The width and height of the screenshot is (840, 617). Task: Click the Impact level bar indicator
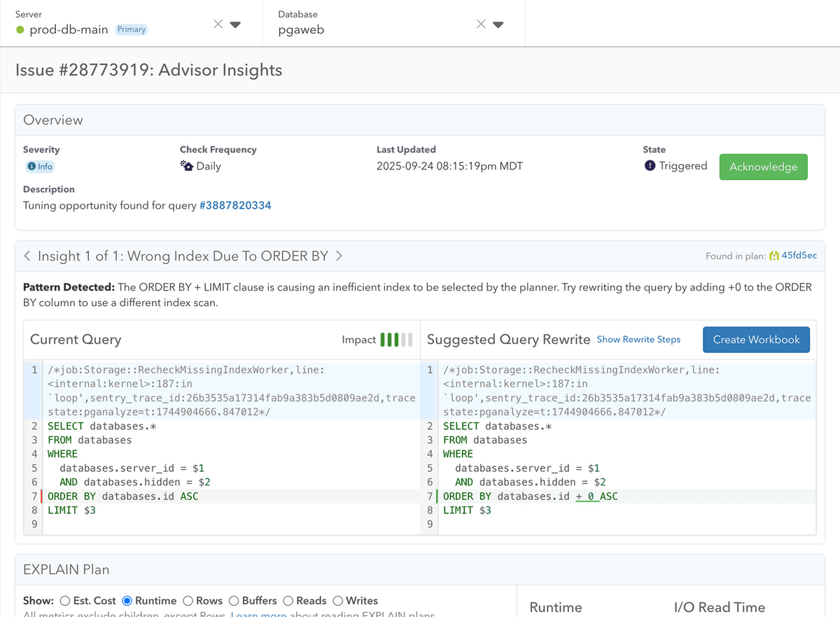click(396, 340)
